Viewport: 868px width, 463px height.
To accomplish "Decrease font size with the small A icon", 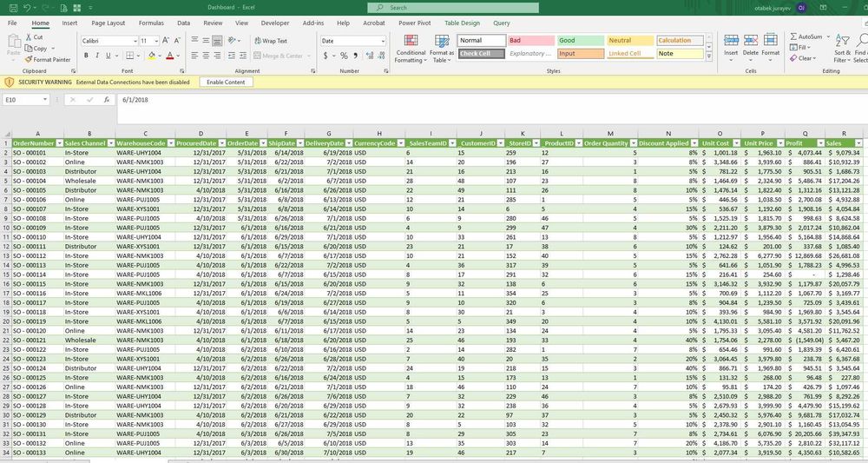I will pos(177,41).
